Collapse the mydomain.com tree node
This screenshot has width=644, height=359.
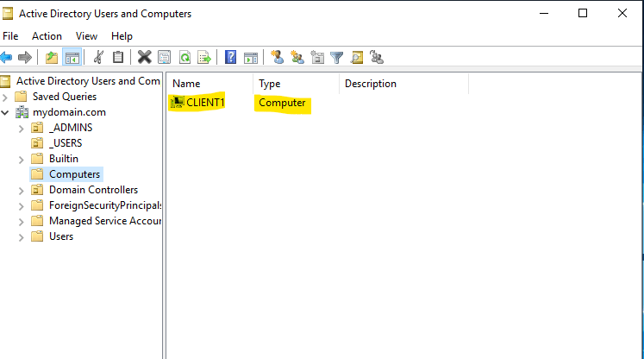point(6,112)
